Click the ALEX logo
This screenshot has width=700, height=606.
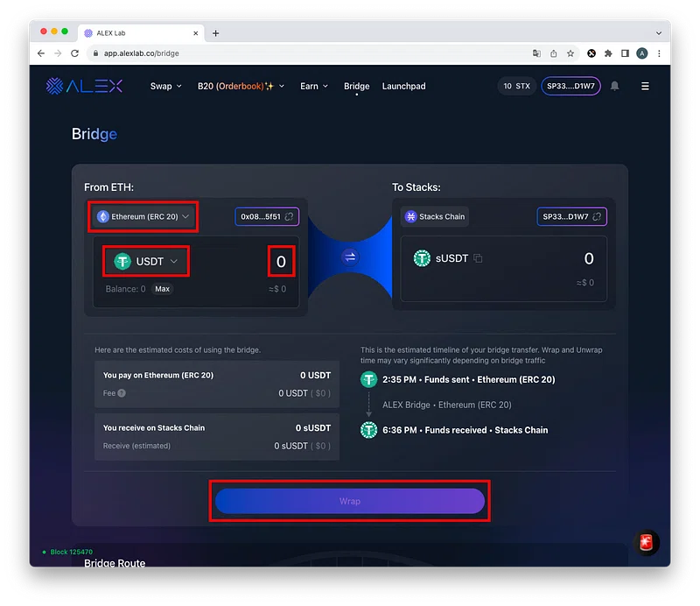coord(84,86)
